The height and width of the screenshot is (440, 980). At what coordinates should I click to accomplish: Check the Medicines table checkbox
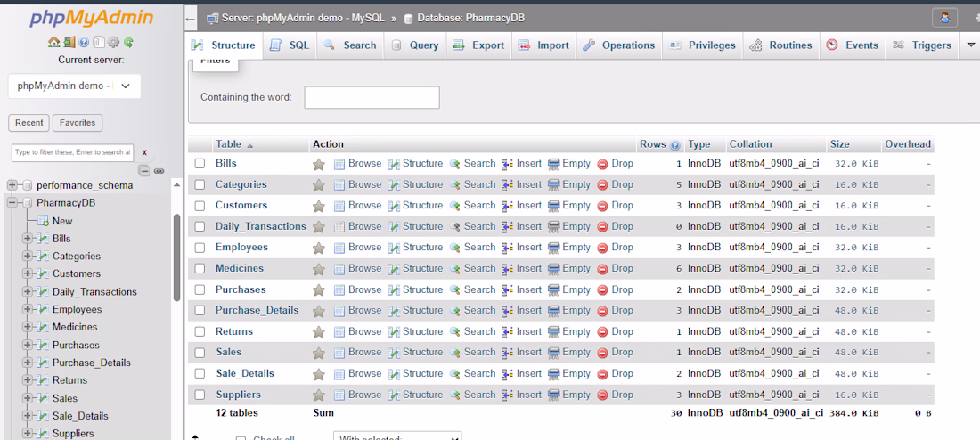[200, 269]
